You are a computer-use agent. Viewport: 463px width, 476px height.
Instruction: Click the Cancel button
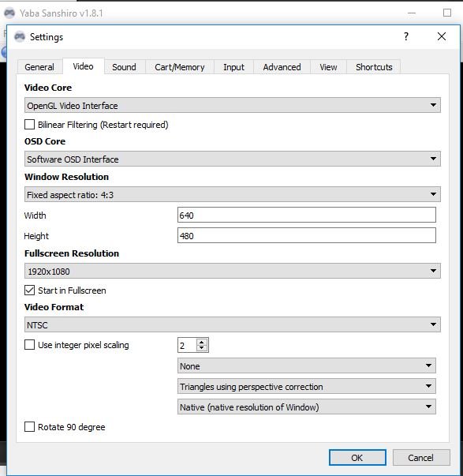tap(421, 458)
